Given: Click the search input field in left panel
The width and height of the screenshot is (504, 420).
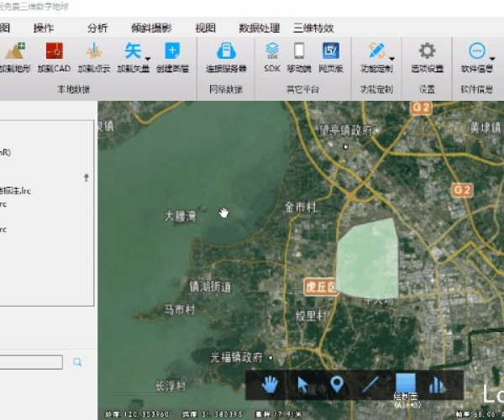Looking at the screenshot, I should (x=31, y=362).
